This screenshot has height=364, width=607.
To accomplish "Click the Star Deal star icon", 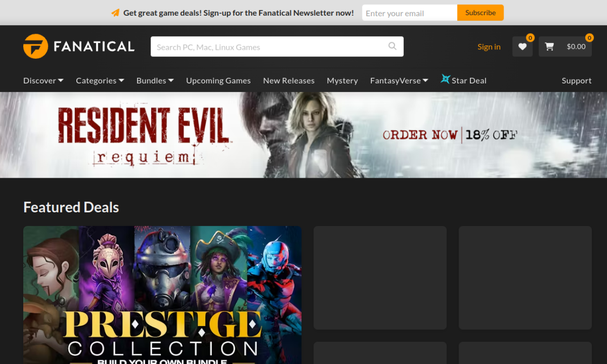I will coord(445,79).
